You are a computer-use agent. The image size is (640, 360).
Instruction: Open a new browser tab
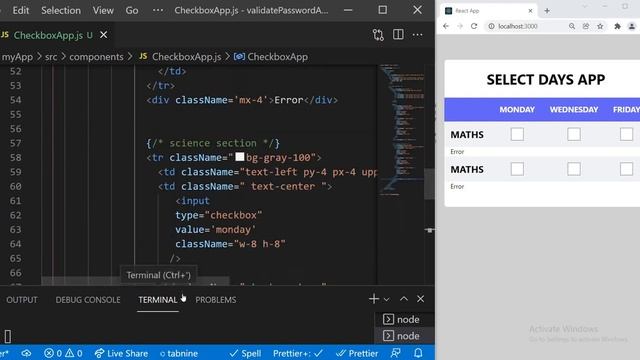[547, 11]
